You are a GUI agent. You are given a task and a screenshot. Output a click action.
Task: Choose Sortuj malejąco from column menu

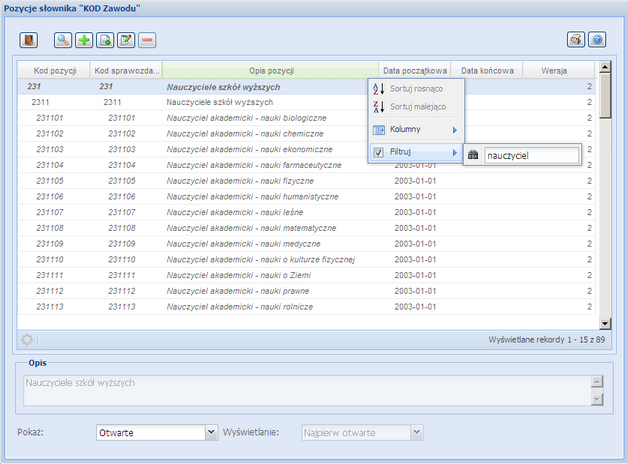tap(415, 106)
